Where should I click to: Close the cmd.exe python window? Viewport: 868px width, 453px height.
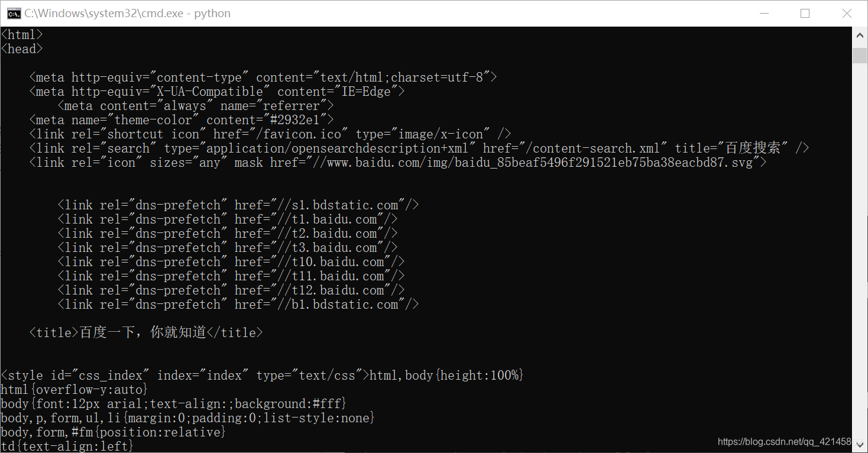847,13
